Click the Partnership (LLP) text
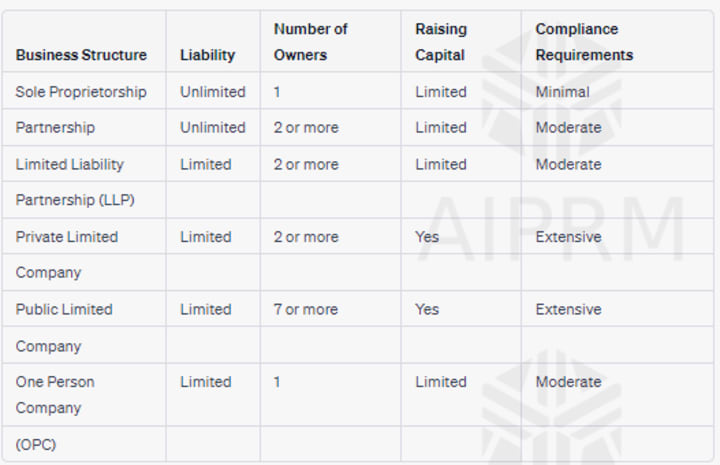 (75, 200)
